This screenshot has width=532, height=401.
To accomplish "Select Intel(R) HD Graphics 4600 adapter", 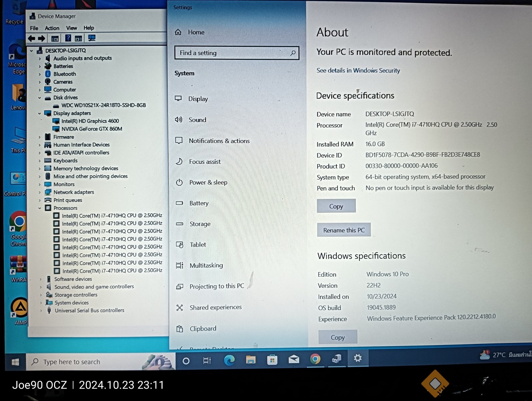I will pyautogui.click(x=90, y=121).
